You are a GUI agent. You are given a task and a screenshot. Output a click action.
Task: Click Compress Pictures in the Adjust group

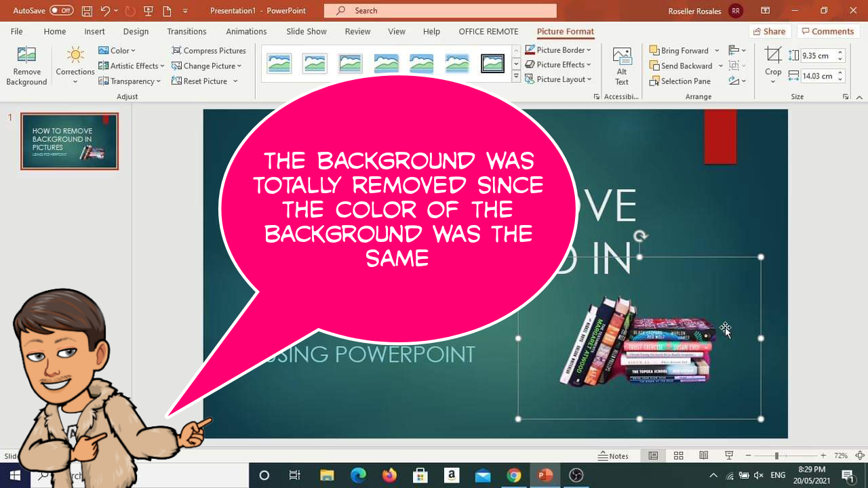(209, 50)
